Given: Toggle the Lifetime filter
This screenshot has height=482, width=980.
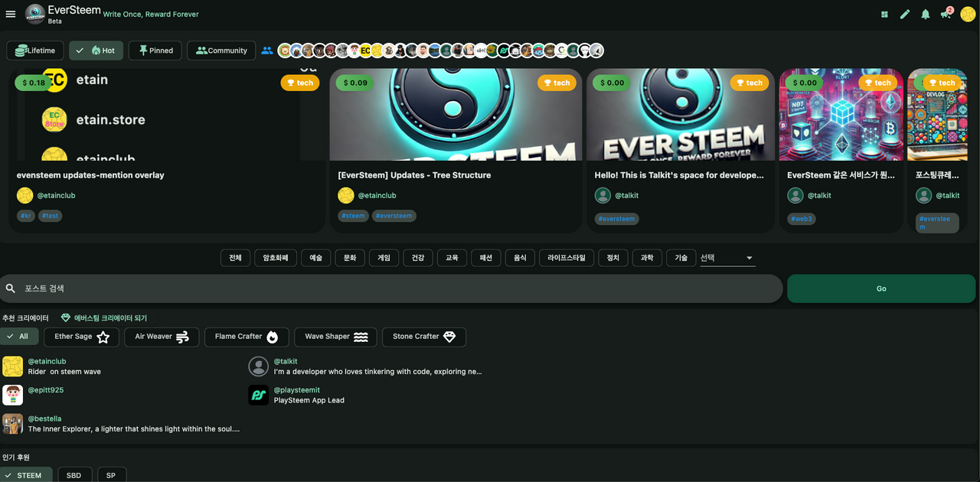Looking at the screenshot, I should tap(35, 50).
